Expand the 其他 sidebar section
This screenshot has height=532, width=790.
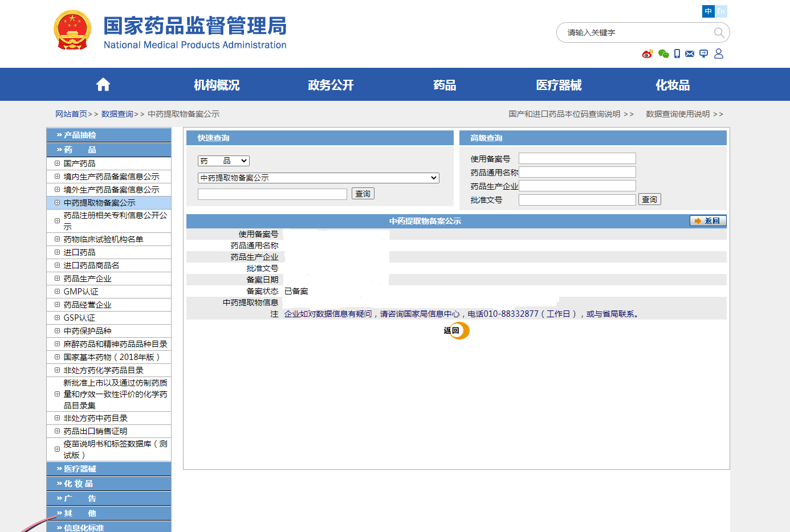click(x=109, y=513)
